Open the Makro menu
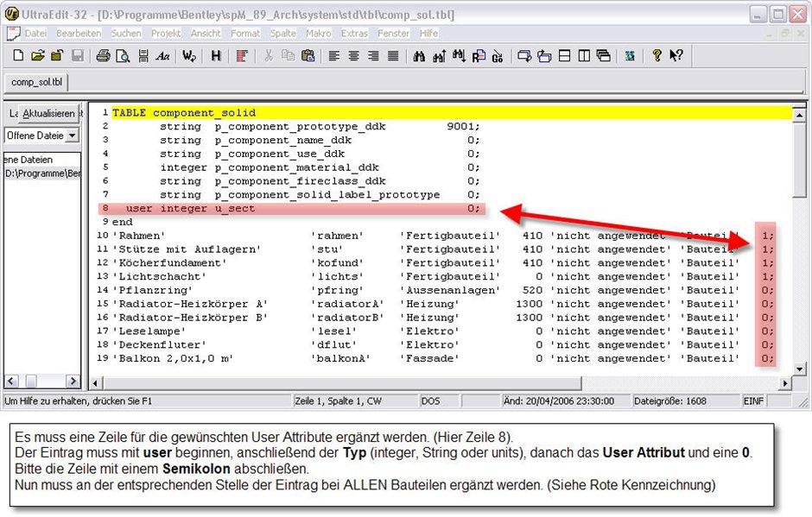 (319, 33)
